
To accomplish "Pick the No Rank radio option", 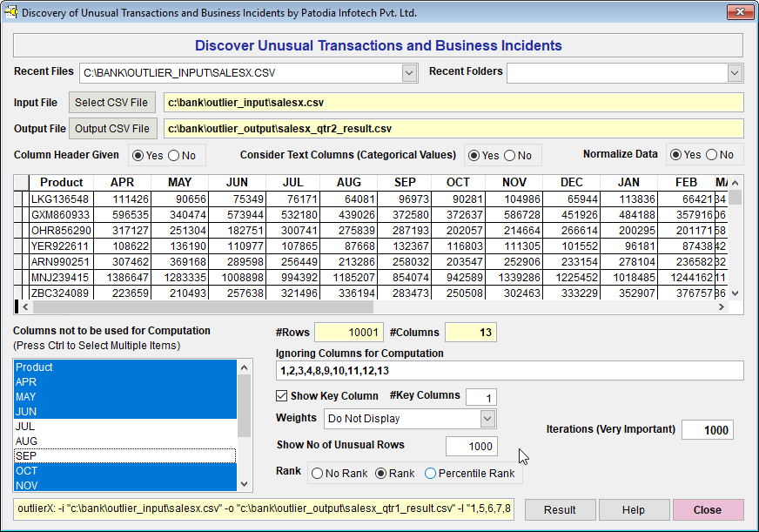I will coord(317,474).
